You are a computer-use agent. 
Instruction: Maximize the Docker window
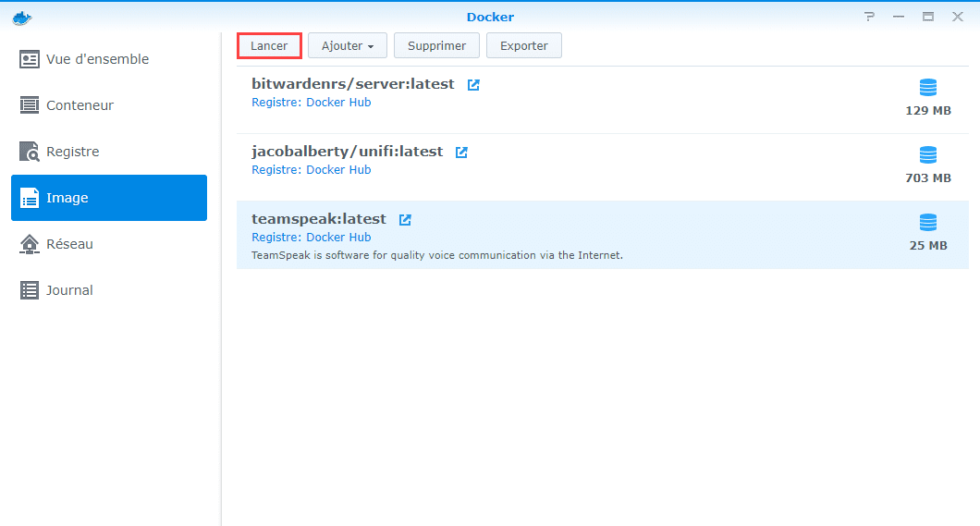(x=928, y=17)
